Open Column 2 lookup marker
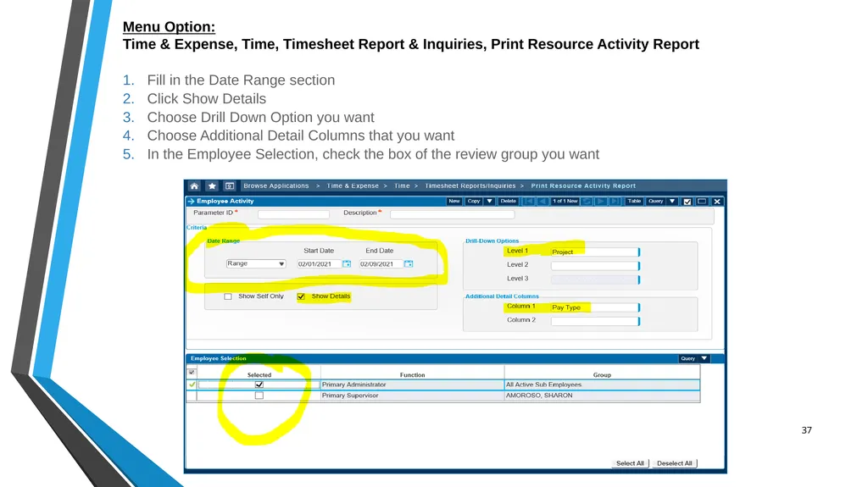 pyautogui.click(x=639, y=321)
